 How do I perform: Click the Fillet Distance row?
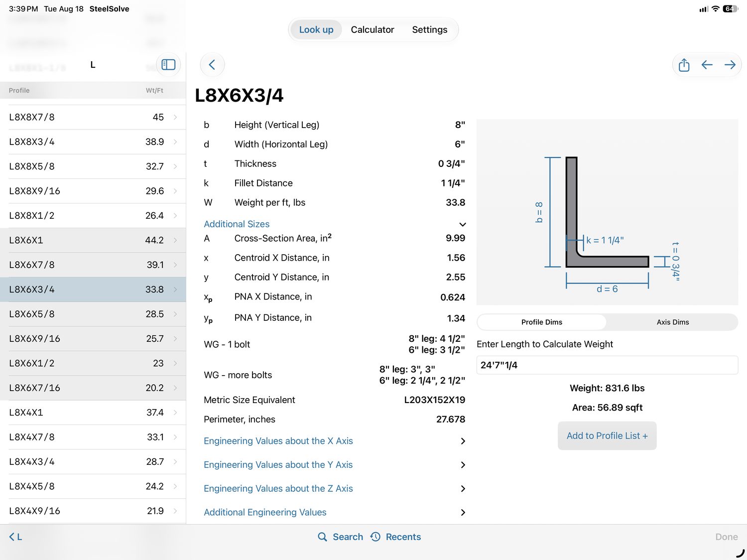(x=334, y=183)
